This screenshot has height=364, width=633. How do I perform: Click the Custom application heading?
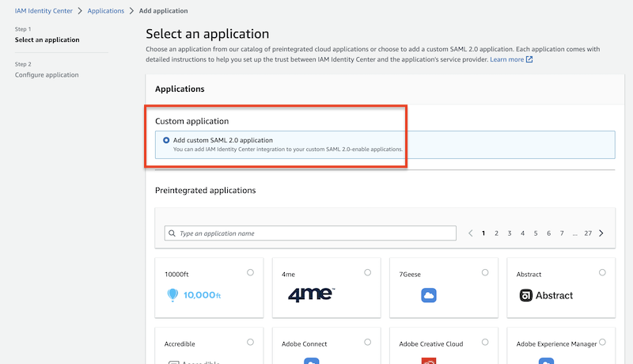tap(191, 121)
